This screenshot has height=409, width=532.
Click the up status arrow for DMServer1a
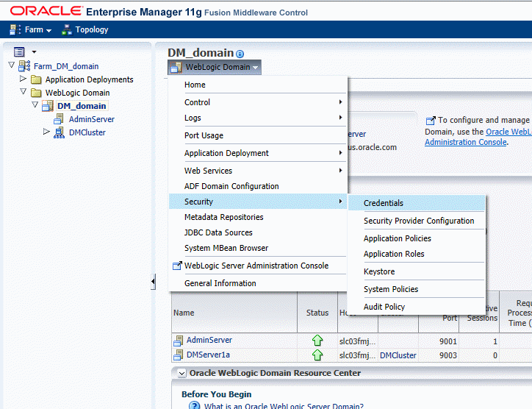tap(317, 355)
